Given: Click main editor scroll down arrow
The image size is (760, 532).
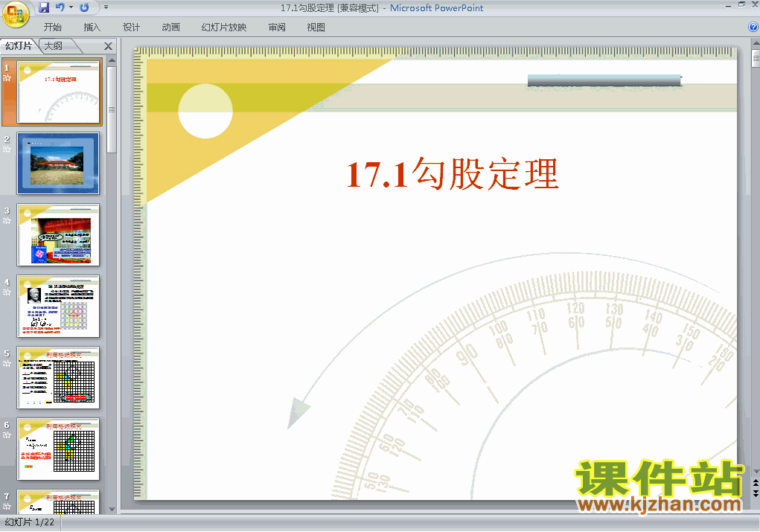Looking at the screenshot, I should click(x=756, y=472).
